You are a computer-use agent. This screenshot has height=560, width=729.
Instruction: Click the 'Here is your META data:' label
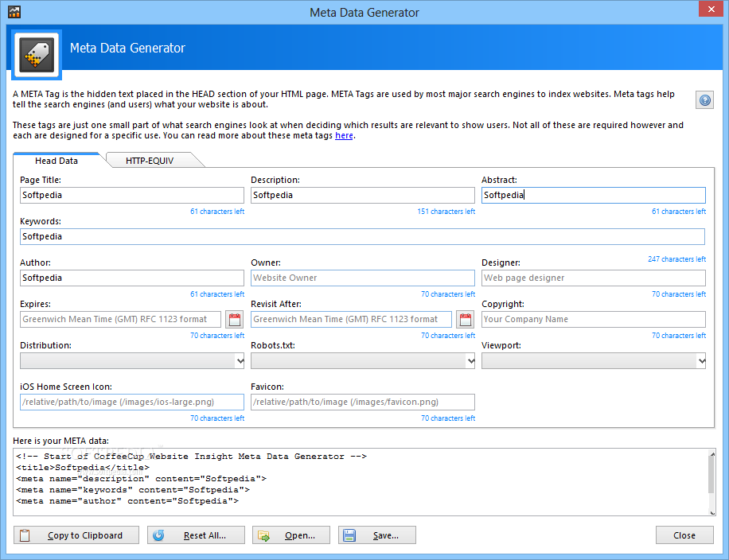pyautogui.click(x=60, y=441)
